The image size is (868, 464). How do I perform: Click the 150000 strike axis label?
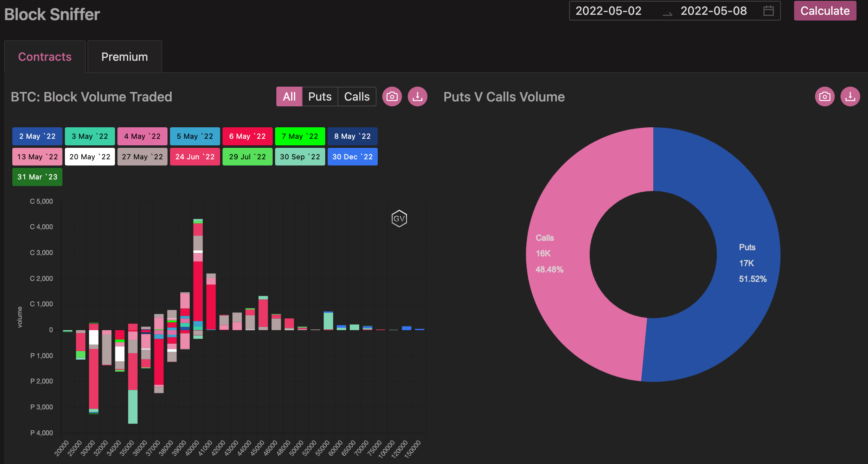413,449
